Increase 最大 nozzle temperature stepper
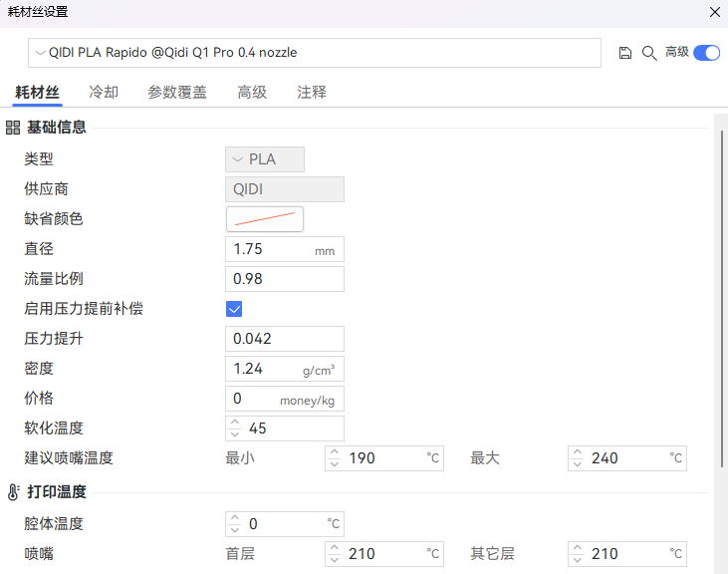The width and height of the screenshot is (728, 574). point(578,453)
